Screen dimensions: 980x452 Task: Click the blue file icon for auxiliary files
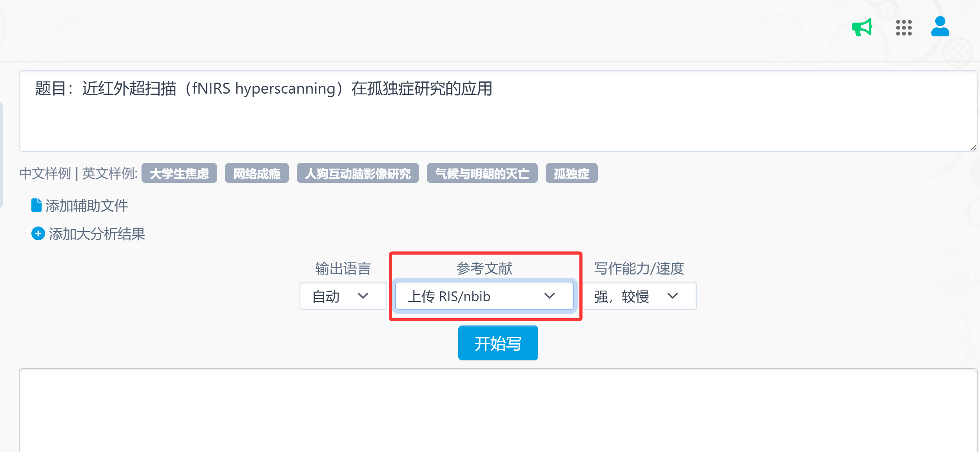[36, 205]
